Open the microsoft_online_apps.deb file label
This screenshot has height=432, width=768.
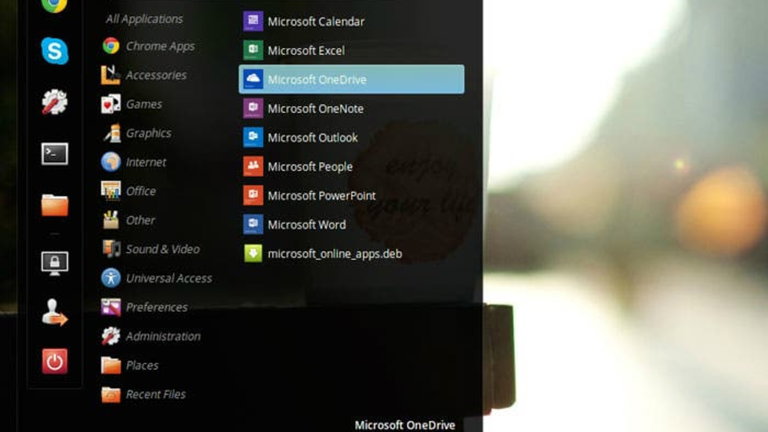(x=335, y=254)
